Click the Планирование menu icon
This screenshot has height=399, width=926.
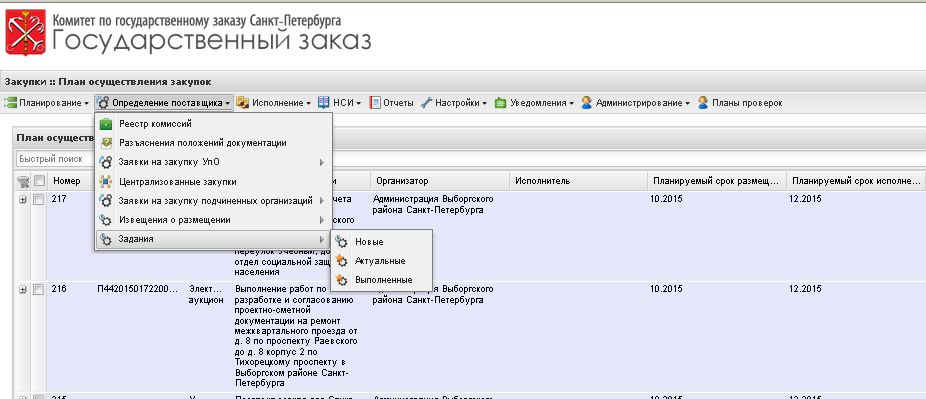click(11, 103)
